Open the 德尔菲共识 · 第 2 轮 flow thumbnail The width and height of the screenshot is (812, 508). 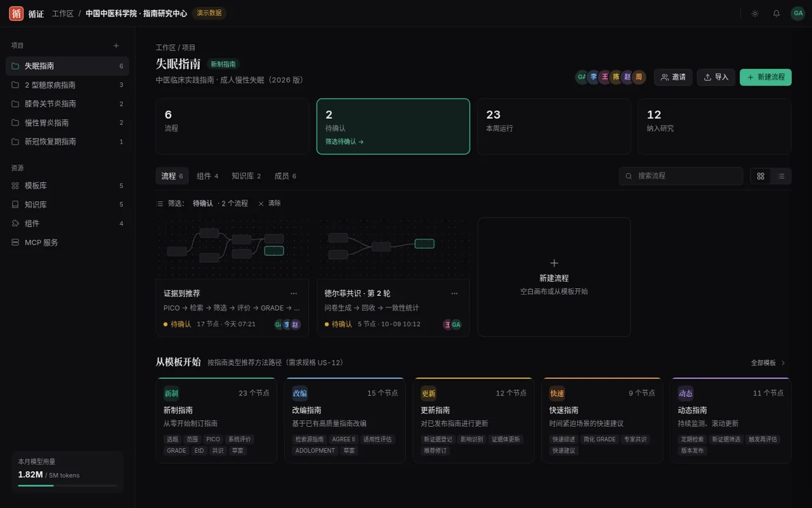pyautogui.click(x=393, y=248)
